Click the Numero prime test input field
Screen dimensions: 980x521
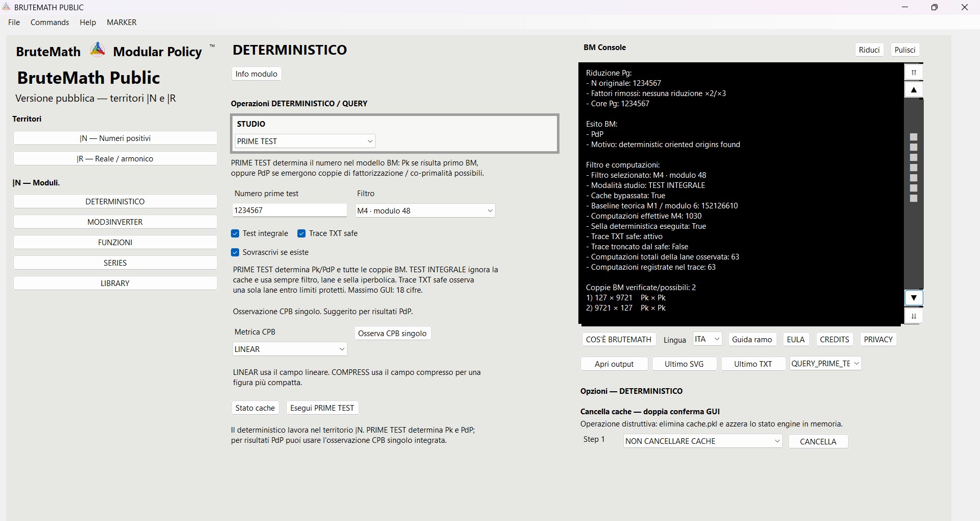tap(290, 210)
